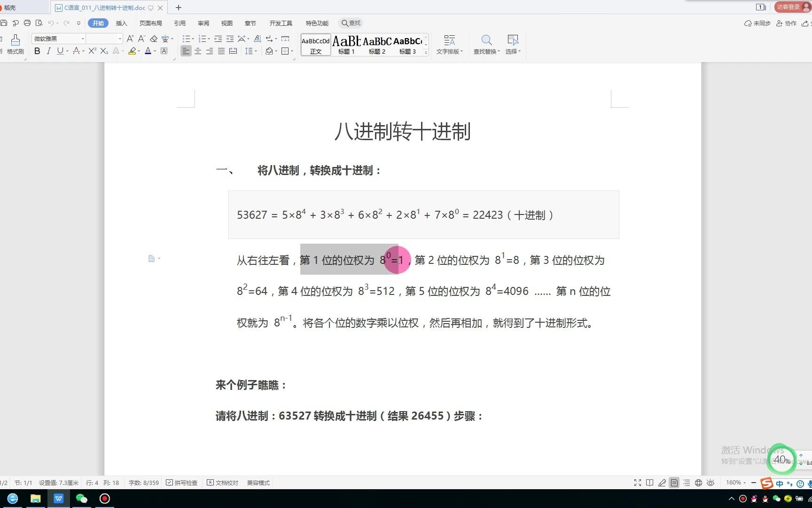812x508 pixels.
Task: Decrease font size with A- icon
Action: click(x=141, y=39)
